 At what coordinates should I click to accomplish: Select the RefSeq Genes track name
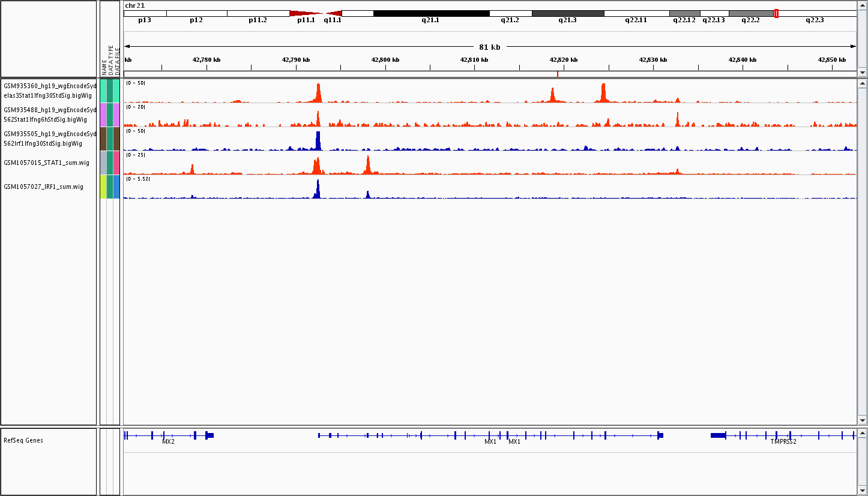pos(24,441)
